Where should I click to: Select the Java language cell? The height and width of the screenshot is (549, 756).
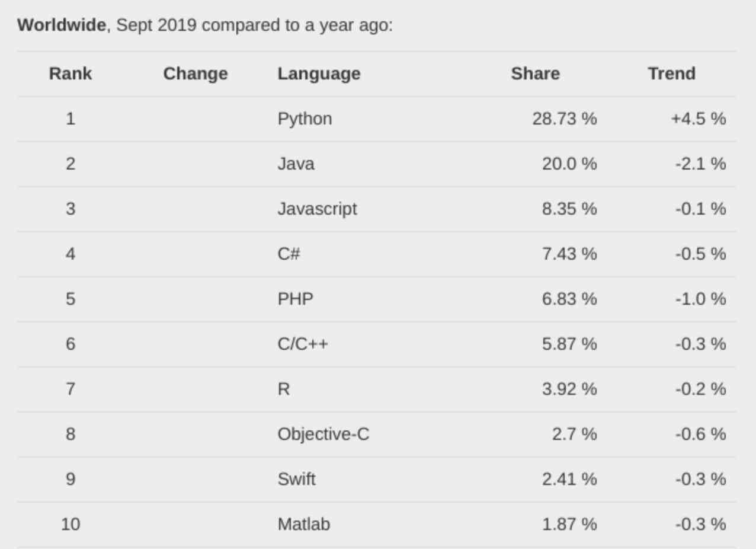296,164
